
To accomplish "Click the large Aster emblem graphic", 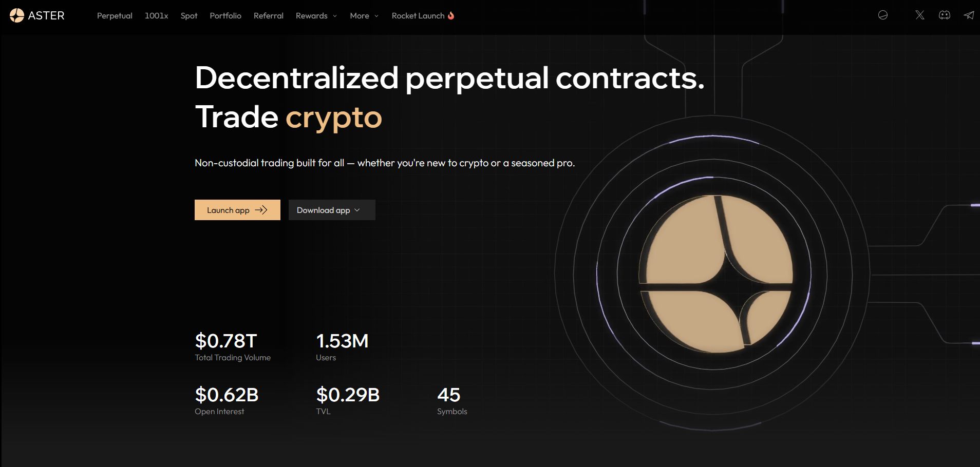I will click(716, 274).
